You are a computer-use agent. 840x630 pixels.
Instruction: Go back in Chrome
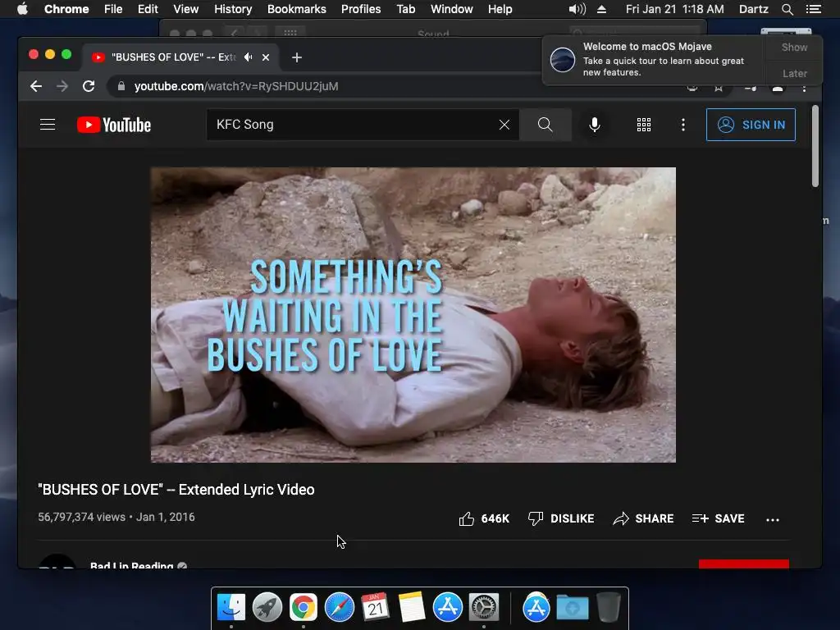tap(36, 86)
